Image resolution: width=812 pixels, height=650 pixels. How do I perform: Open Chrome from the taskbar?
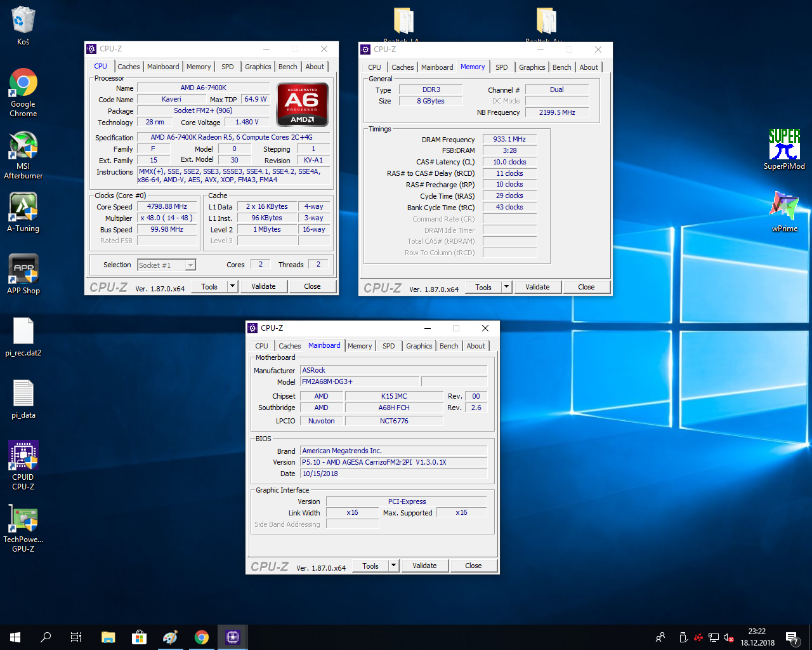pyautogui.click(x=201, y=637)
